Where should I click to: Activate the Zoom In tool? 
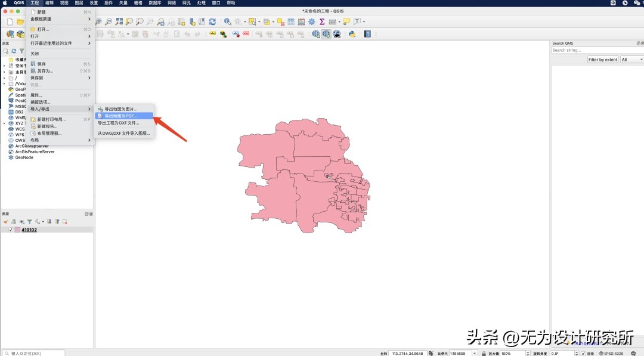coord(100,22)
